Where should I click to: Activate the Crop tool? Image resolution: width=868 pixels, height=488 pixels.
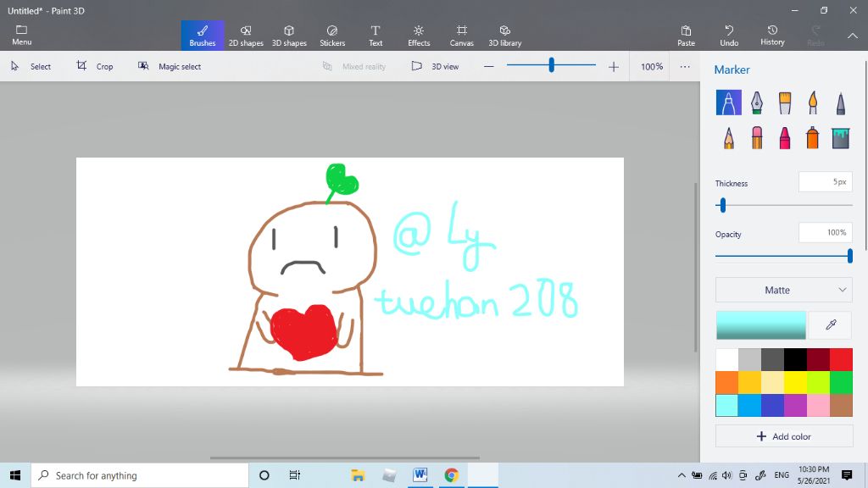pyautogui.click(x=95, y=66)
